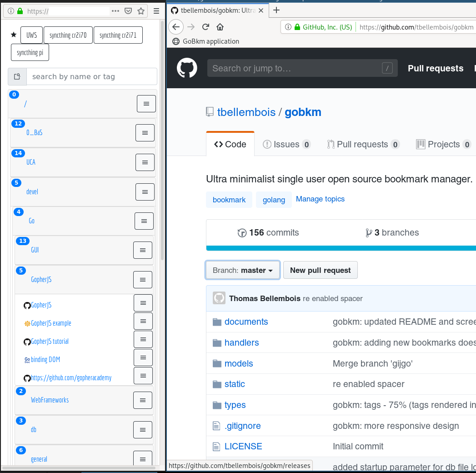This screenshot has height=473, width=476.
Task: Click the GitHub Octocat logo
Action: (x=187, y=68)
